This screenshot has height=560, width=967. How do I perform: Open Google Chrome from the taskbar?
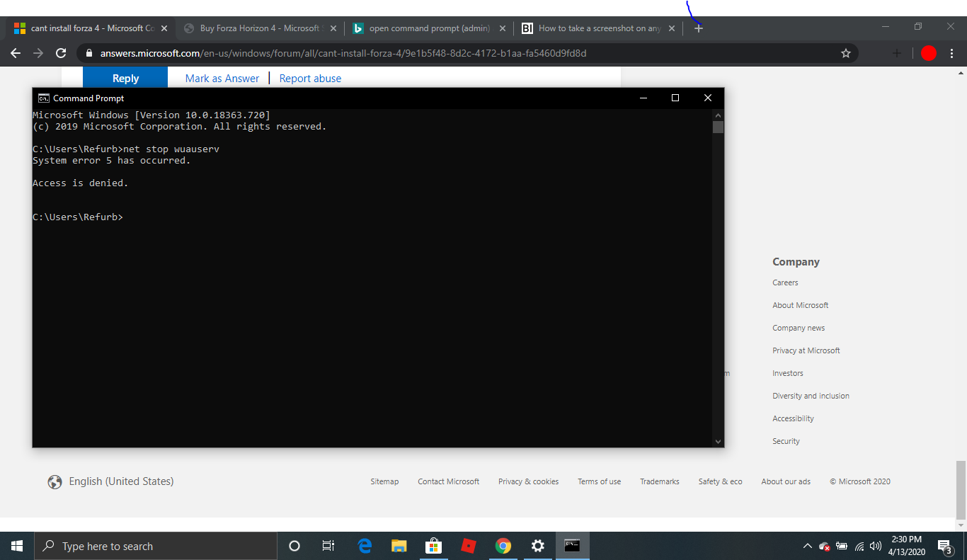tap(503, 546)
